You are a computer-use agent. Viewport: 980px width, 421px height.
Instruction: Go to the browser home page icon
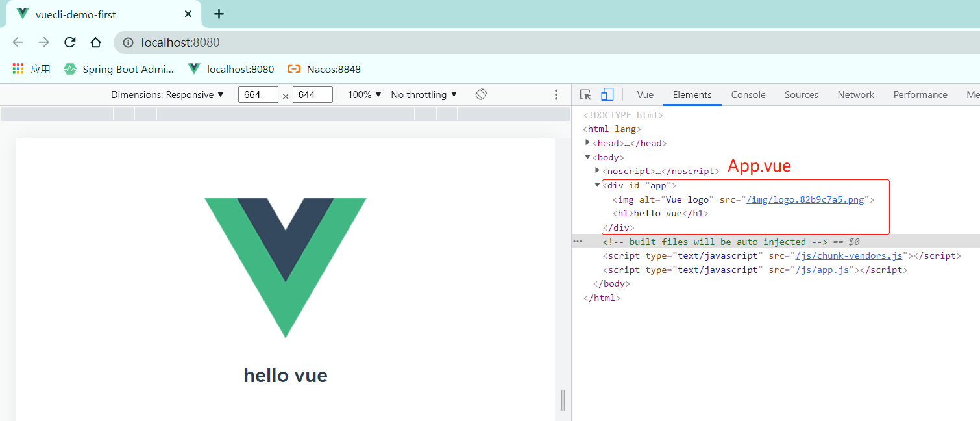95,42
